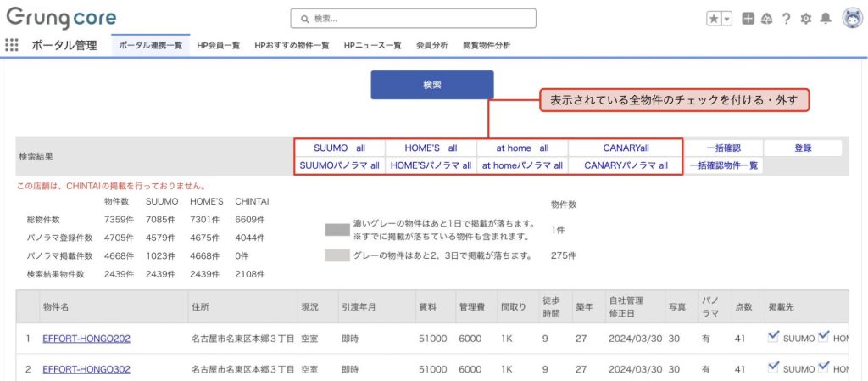This screenshot has width=868, height=381.
Task: Click the 登録 button
Action: [x=803, y=148]
